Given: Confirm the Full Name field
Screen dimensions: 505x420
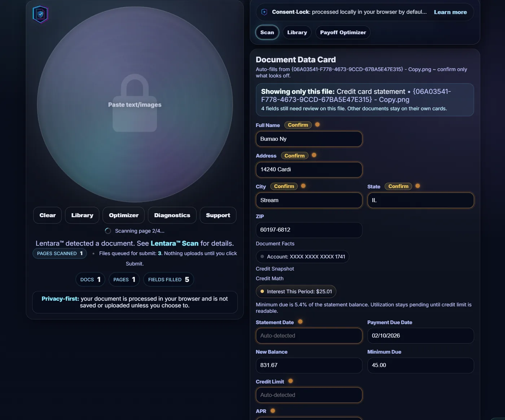Looking at the screenshot, I should tap(298, 125).
